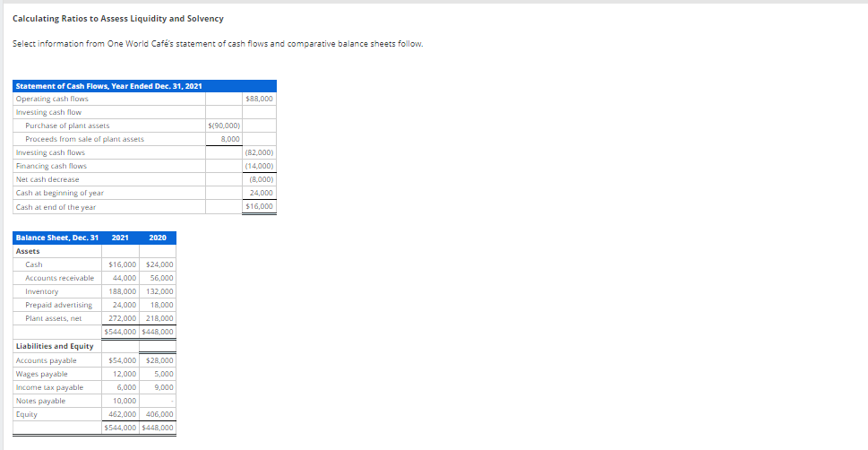Click the 'Prepaid advertising' row label
868x450 pixels.
(x=59, y=306)
